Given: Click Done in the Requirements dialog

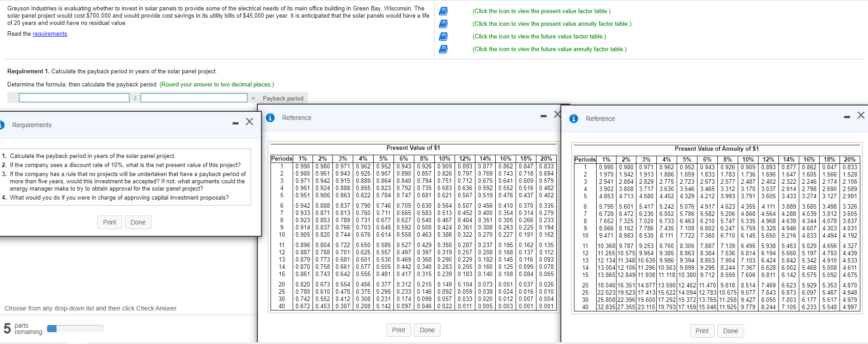Looking at the screenshot, I should pos(138,222).
